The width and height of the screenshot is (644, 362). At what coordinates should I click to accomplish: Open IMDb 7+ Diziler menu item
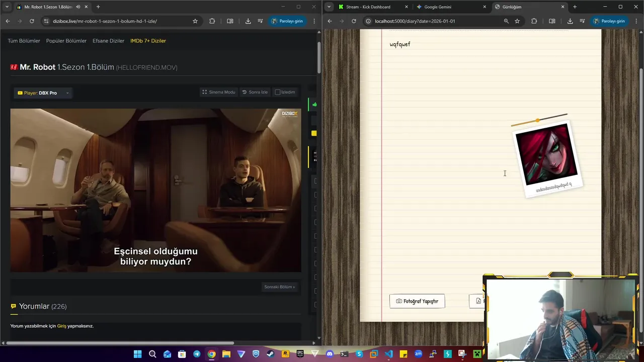tap(148, 41)
